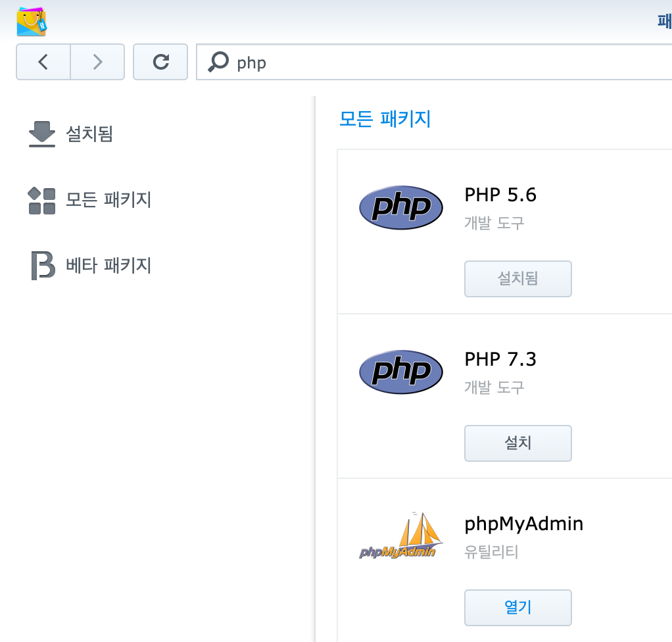Open the PHP 5.6 package logo
The image size is (672, 642).
(x=400, y=208)
